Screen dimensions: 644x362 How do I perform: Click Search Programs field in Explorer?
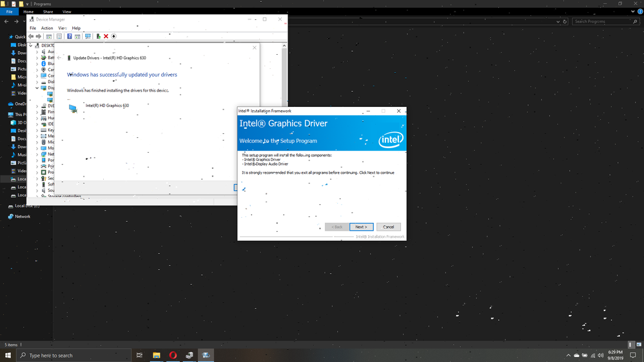click(x=605, y=21)
